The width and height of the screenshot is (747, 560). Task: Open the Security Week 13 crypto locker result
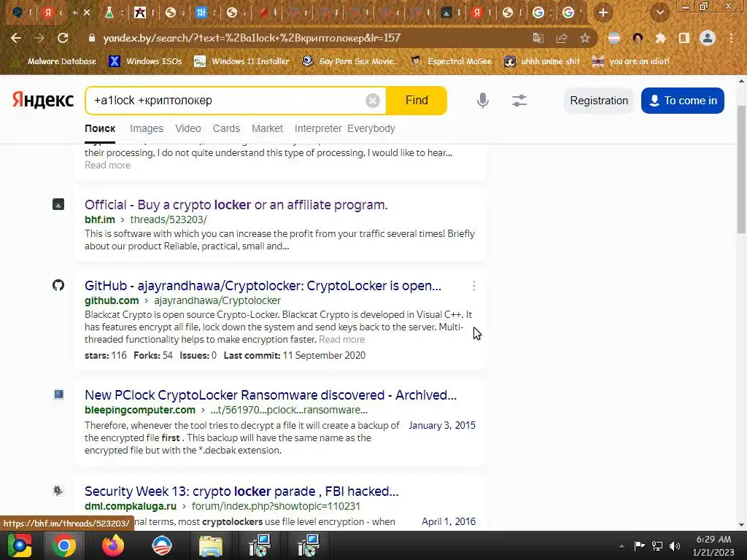click(x=241, y=491)
